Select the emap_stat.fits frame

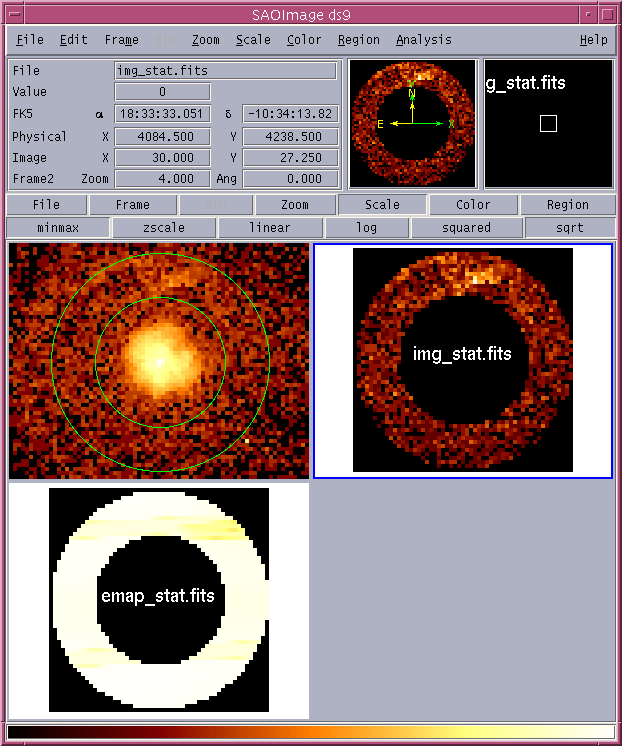click(159, 601)
